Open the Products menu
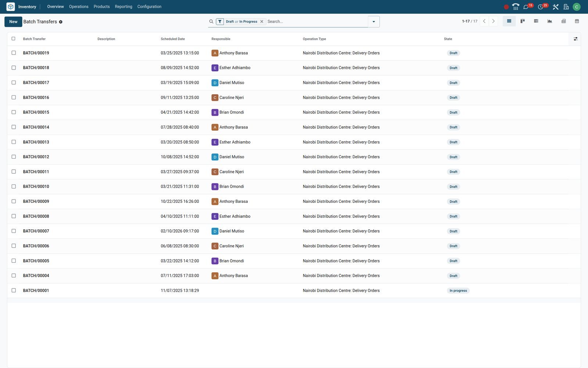 click(101, 7)
